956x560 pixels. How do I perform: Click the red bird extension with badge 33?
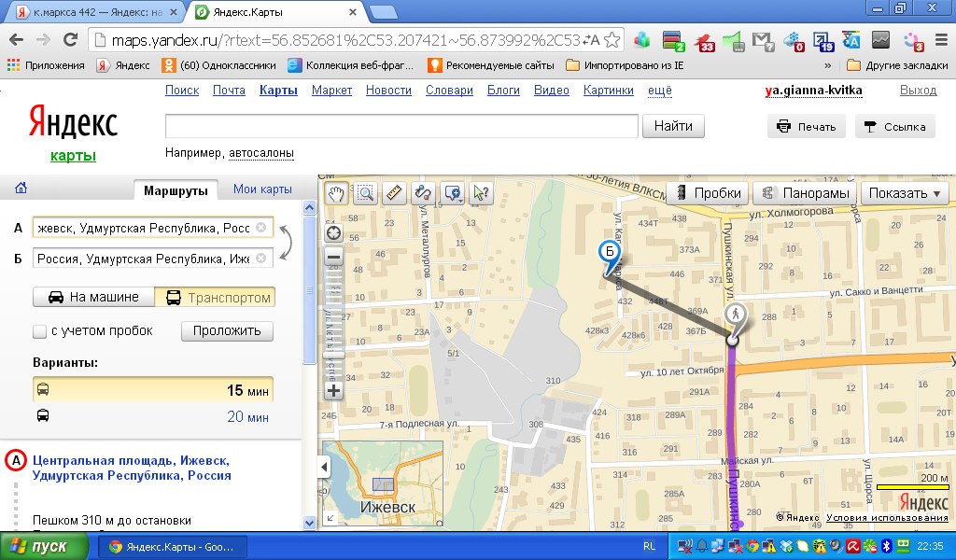coord(703,41)
